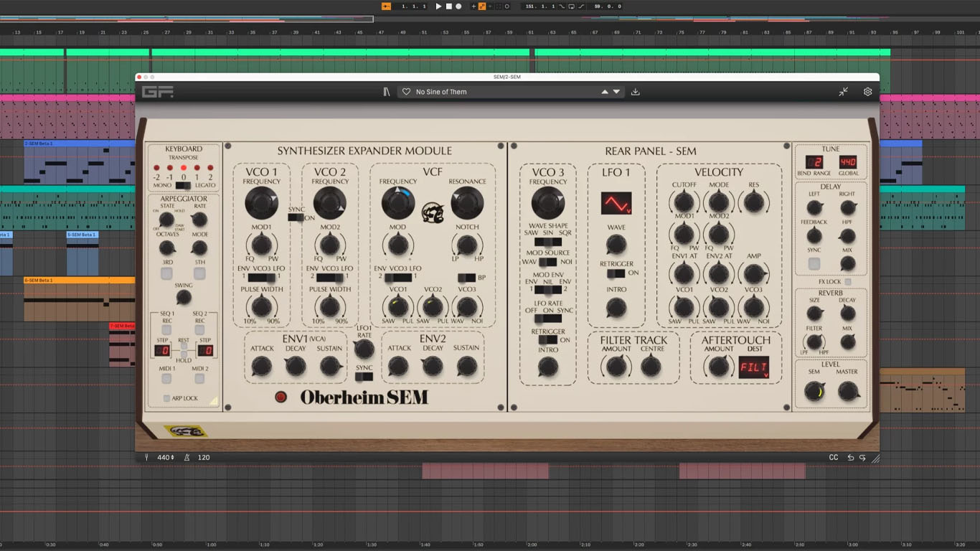The height and width of the screenshot is (551, 980).
Task: Enable the FX LOCK checkbox
Action: point(848,282)
